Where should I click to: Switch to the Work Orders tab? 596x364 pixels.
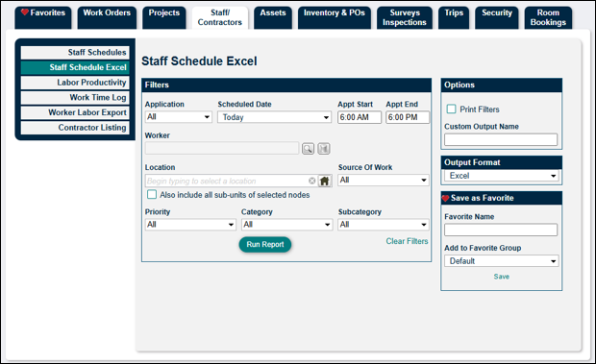coord(107,17)
